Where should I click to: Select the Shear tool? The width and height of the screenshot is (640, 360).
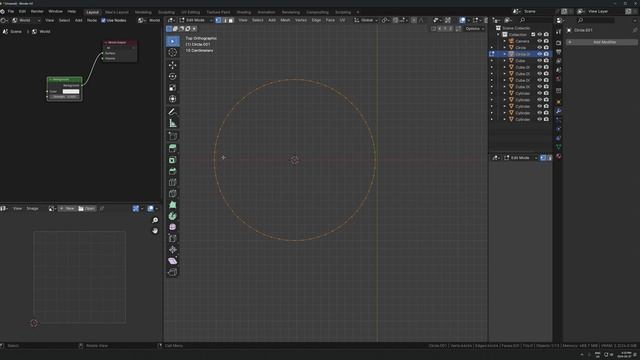(x=173, y=260)
